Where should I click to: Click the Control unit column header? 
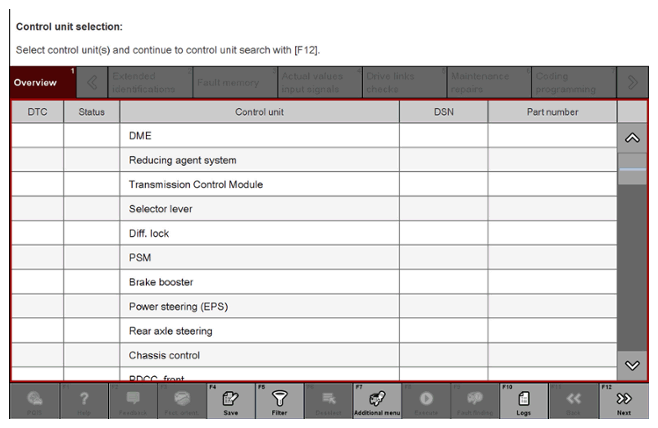point(260,112)
